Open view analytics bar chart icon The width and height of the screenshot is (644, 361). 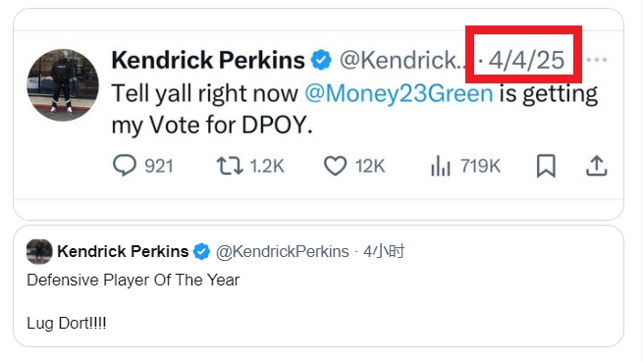440,166
